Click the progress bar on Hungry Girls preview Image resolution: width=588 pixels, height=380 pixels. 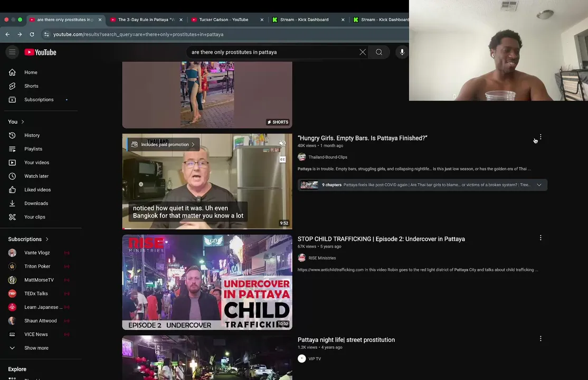(x=207, y=228)
